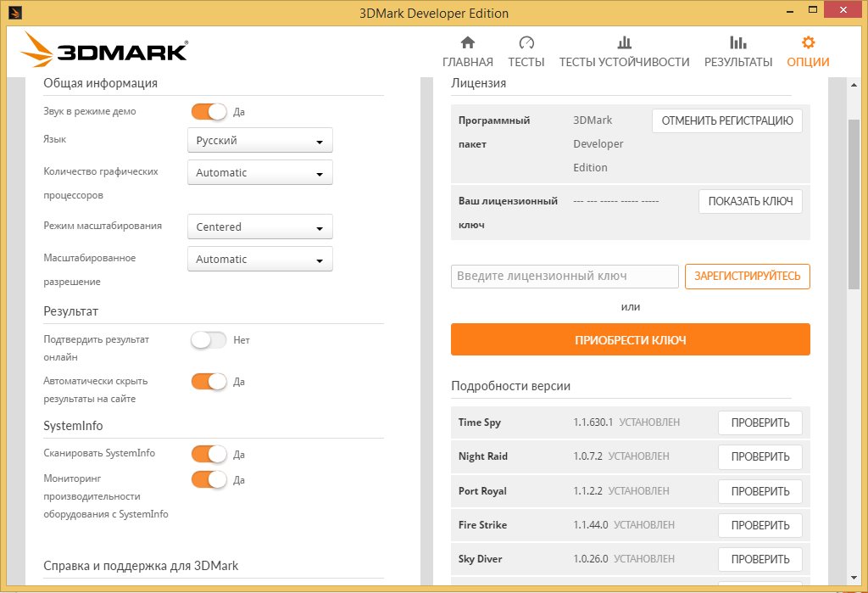Click the Fire Strike row label
Image resolution: width=868 pixels, height=593 pixels.
482,525
